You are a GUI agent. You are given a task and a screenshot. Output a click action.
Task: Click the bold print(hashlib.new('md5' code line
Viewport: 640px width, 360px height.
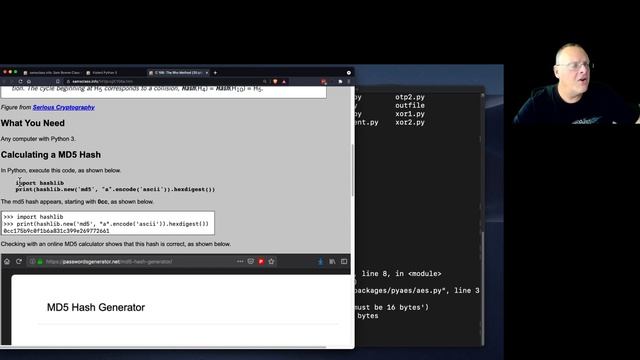coord(115,189)
